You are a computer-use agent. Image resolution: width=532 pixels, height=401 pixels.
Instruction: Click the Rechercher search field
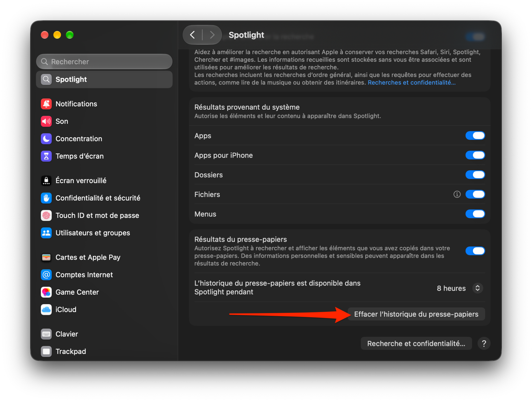point(104,61)
